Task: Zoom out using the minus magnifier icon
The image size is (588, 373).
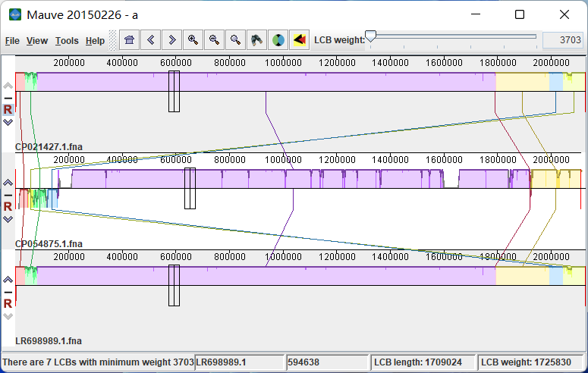Action: 215,40
